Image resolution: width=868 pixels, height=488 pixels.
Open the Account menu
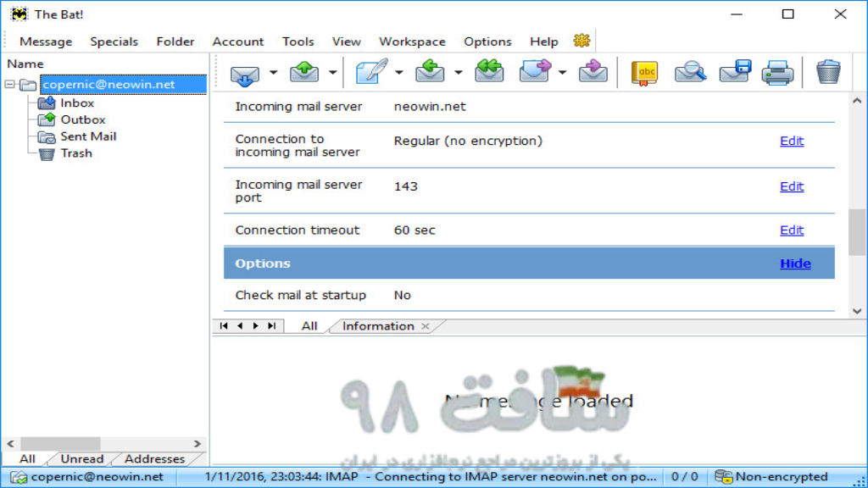[x=238, y=42]
